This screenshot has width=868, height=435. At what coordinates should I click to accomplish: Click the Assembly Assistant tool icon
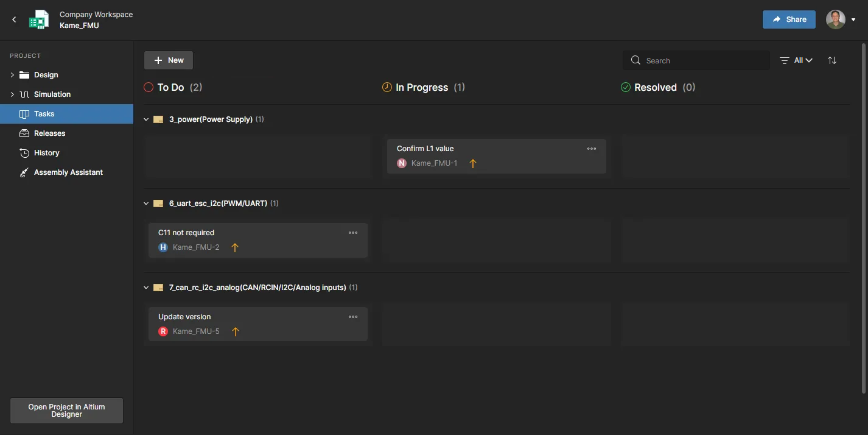[24, 172]
